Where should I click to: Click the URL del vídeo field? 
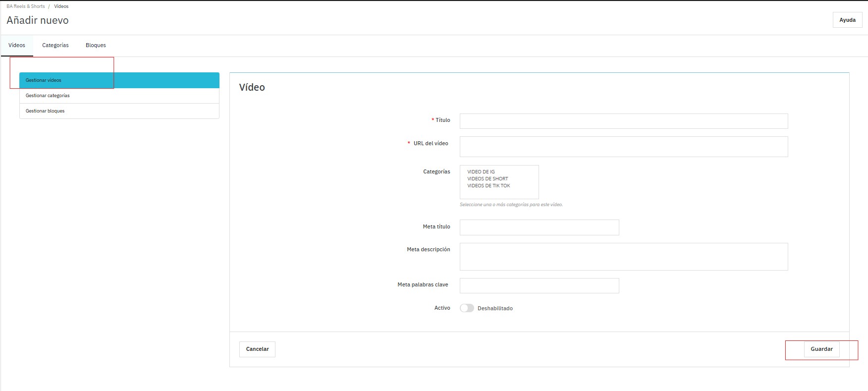(x=623, y=147)
